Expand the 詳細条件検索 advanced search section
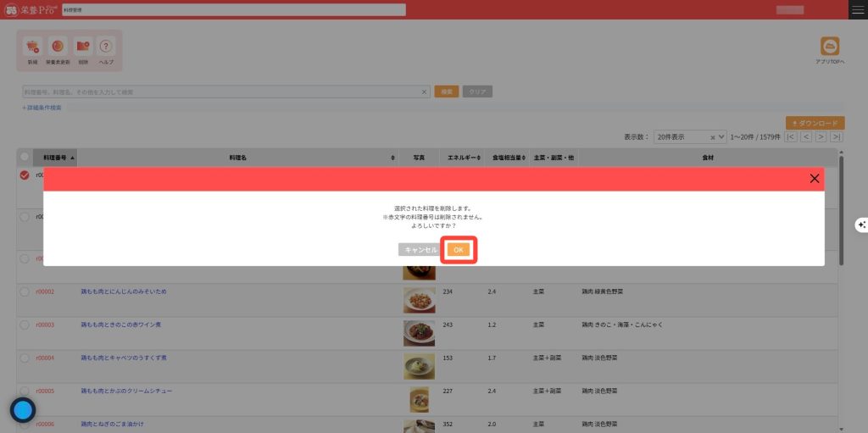 point(42,108)
